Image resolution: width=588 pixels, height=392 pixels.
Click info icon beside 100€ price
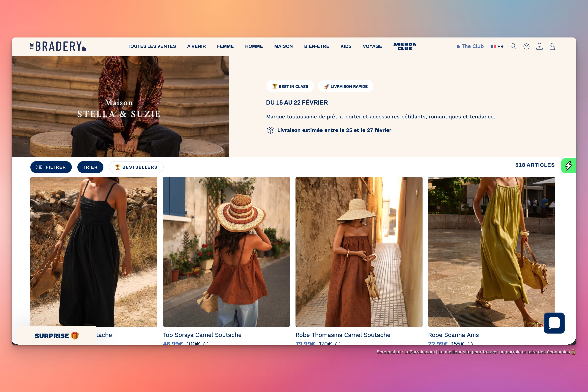pos(206,343)
